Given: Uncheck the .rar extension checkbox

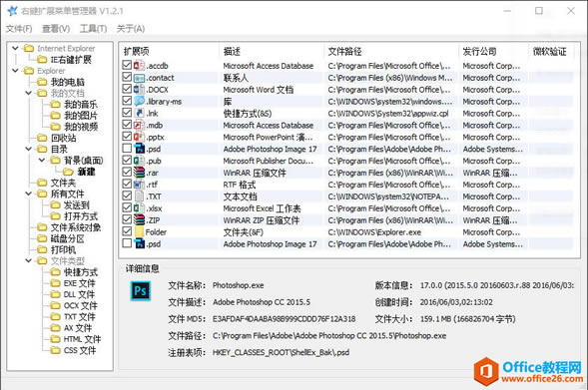Looking at the screenshot, I should pos(127,173).
